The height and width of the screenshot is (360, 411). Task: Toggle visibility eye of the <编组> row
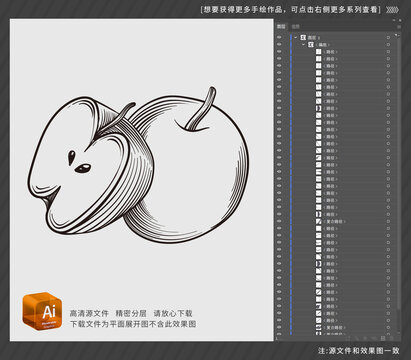pos(279,44)
